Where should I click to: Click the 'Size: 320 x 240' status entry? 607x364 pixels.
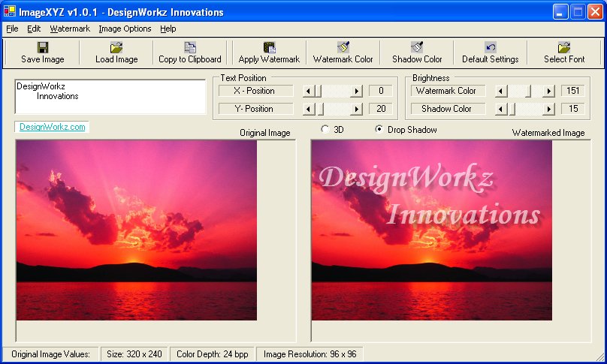[x=134, y=354]
